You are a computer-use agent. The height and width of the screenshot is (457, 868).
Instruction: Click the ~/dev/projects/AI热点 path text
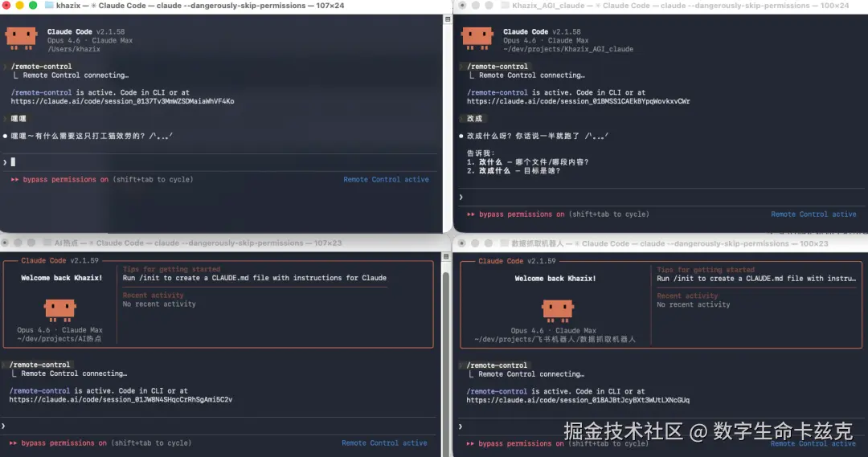pos(59,339)
